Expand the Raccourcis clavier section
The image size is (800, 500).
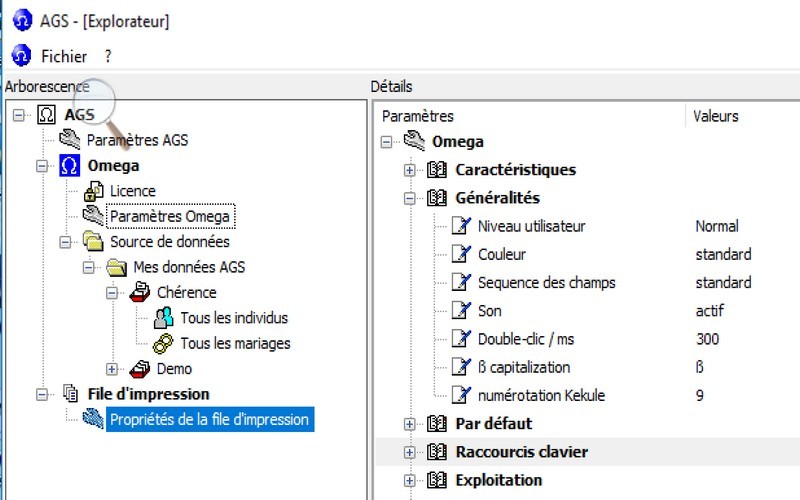(409, 452)
